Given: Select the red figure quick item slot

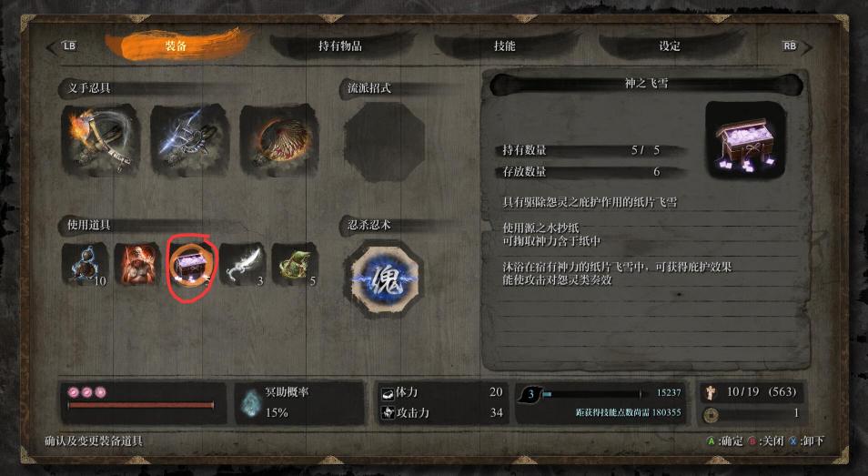Looking at the screenshot, I should 136,265.
